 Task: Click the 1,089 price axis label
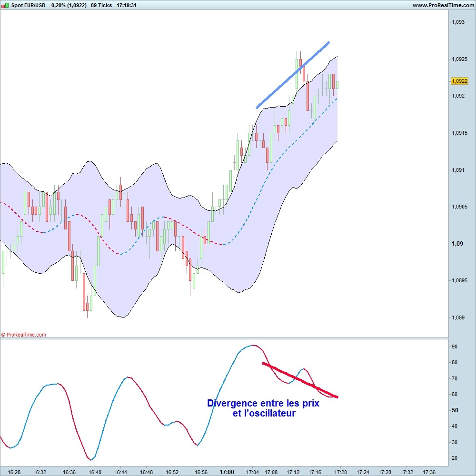tap(458, 317)
